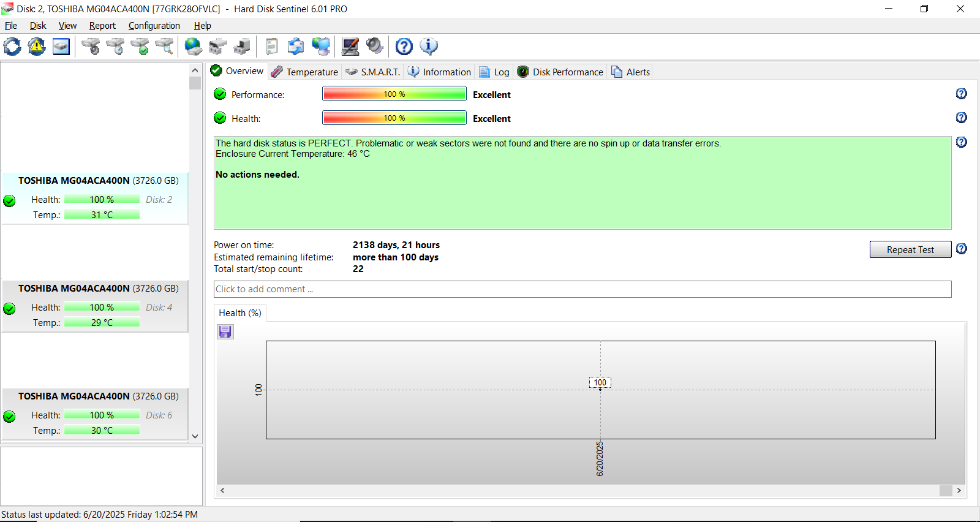Viewport: 980px width, 522px height.
Task: Click the '2138 days, 21 hours' power on value
Action: coord(396,245)
